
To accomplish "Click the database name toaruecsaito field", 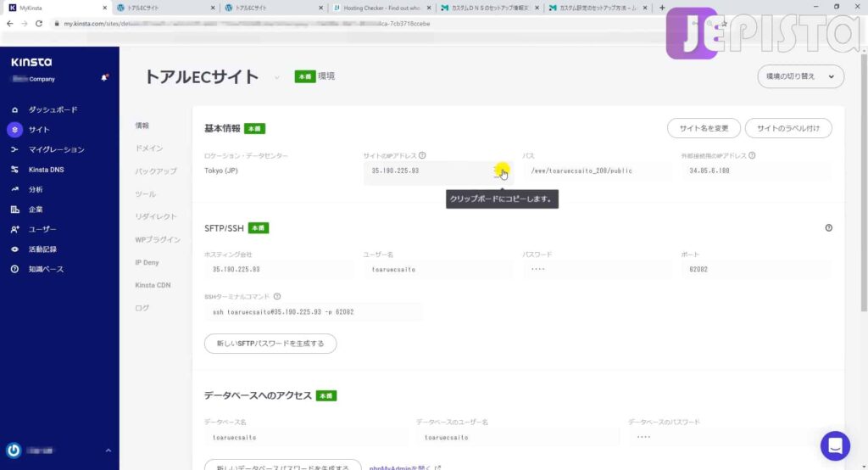I will click(305, 437).
